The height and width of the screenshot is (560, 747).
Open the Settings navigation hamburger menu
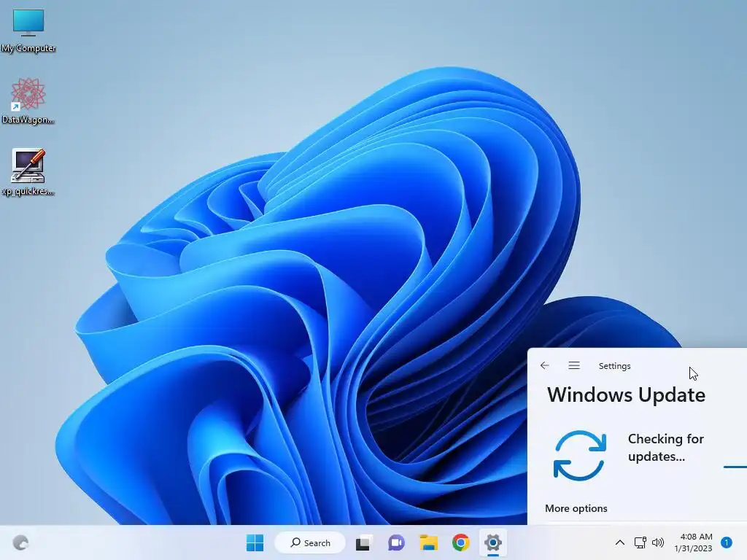point(574,365)
